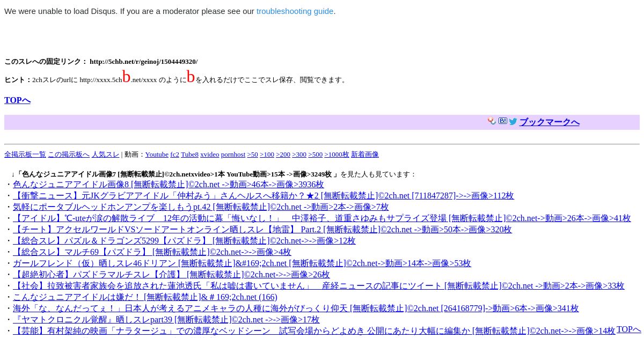
Task: Open thread こんなジュニアアイドルは嫌だ！
Action: 145,297
